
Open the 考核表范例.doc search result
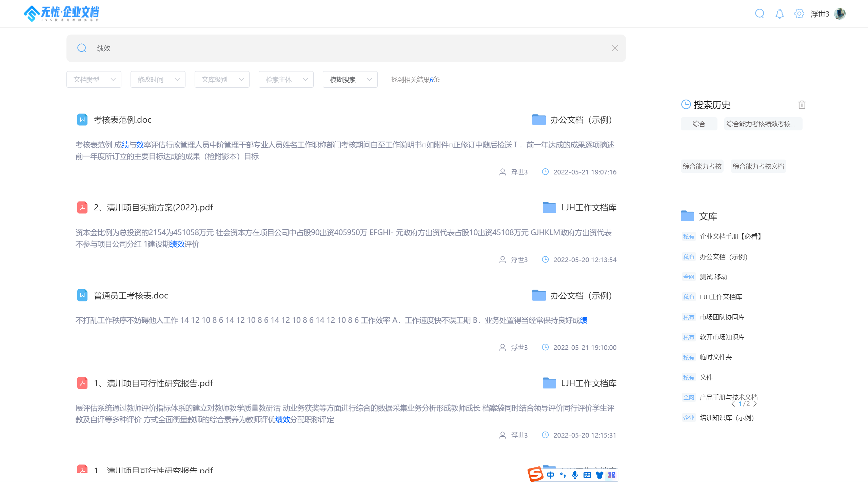(123, 120)
